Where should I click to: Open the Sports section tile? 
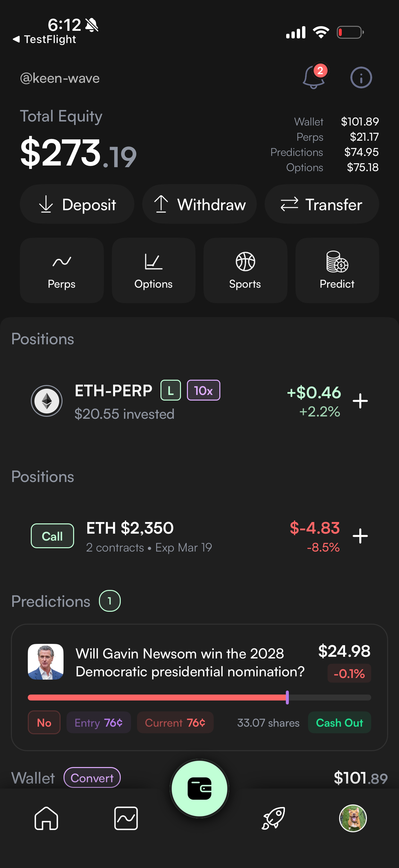[x=245, y=270]
